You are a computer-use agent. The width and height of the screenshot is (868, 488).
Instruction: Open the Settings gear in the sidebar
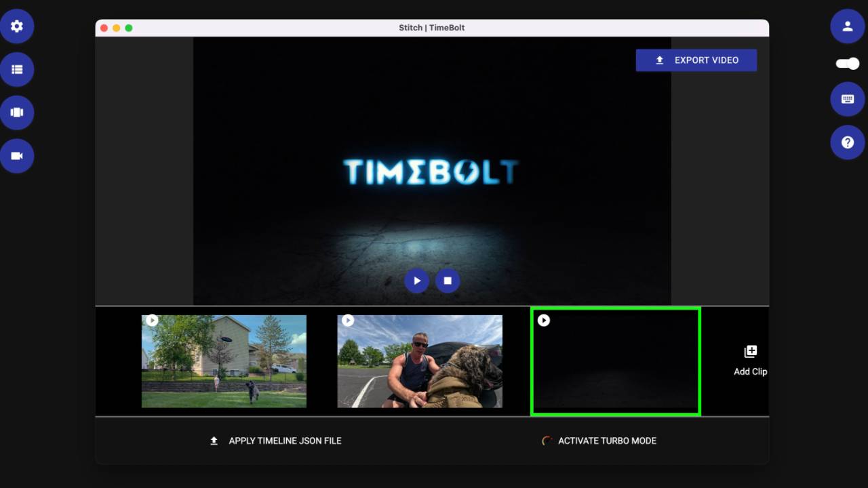(x=17, y=26)
